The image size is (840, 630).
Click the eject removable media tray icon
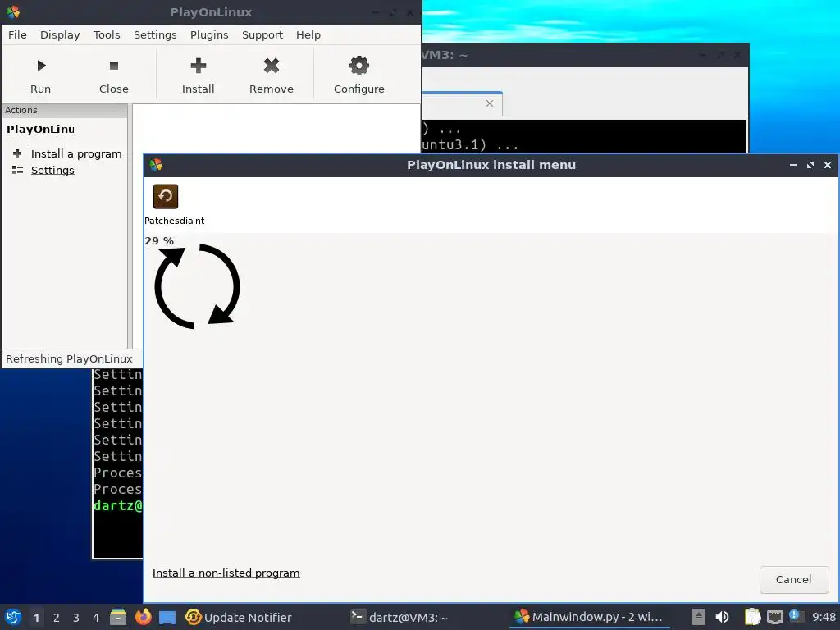(698, 617)
